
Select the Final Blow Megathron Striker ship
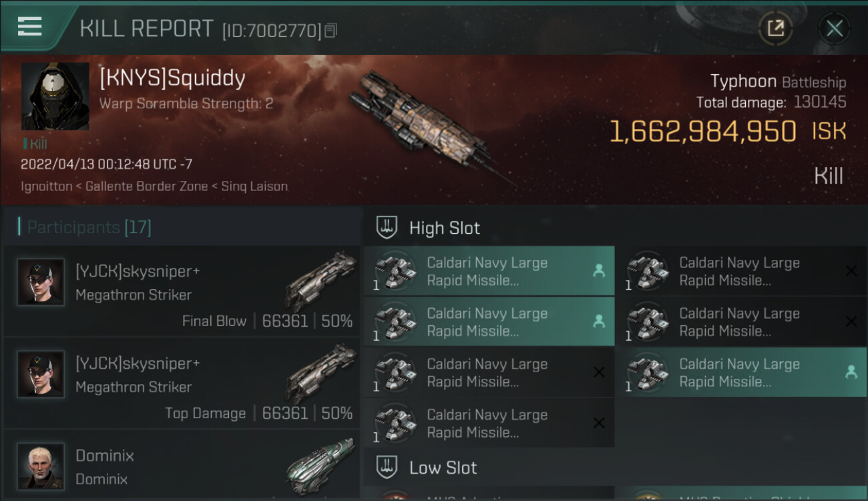tap(319, 281)
